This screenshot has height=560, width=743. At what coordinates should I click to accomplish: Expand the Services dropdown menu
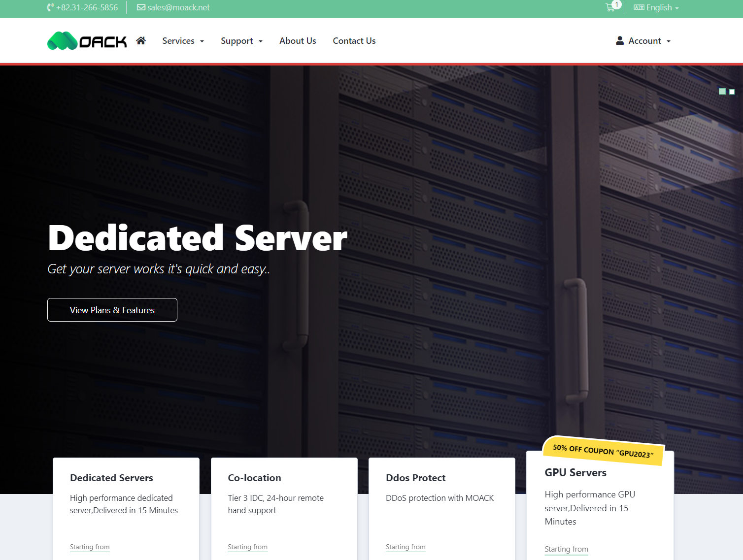coord(183,41)
